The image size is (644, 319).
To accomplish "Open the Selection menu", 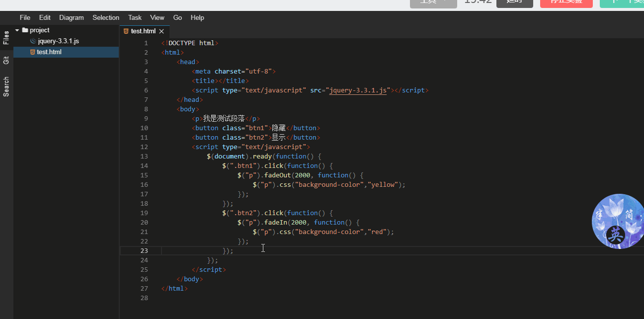I will [106, 17].
